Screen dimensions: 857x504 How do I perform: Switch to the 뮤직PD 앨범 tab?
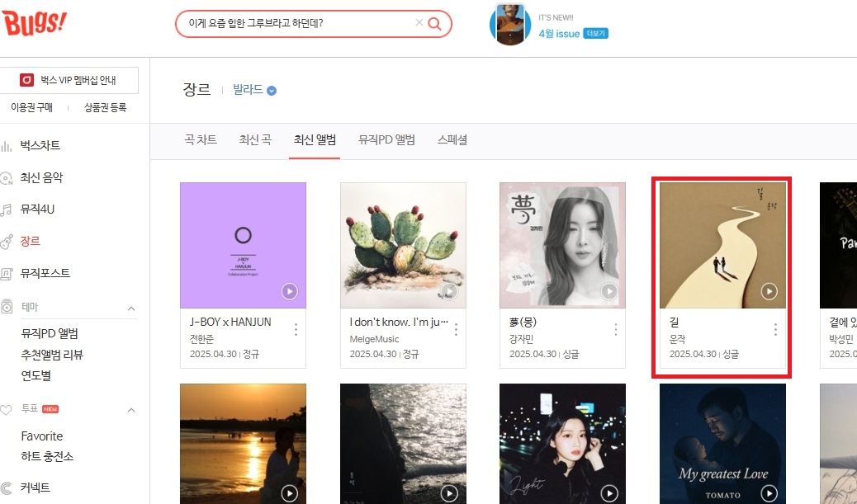(x=386, y=140)
